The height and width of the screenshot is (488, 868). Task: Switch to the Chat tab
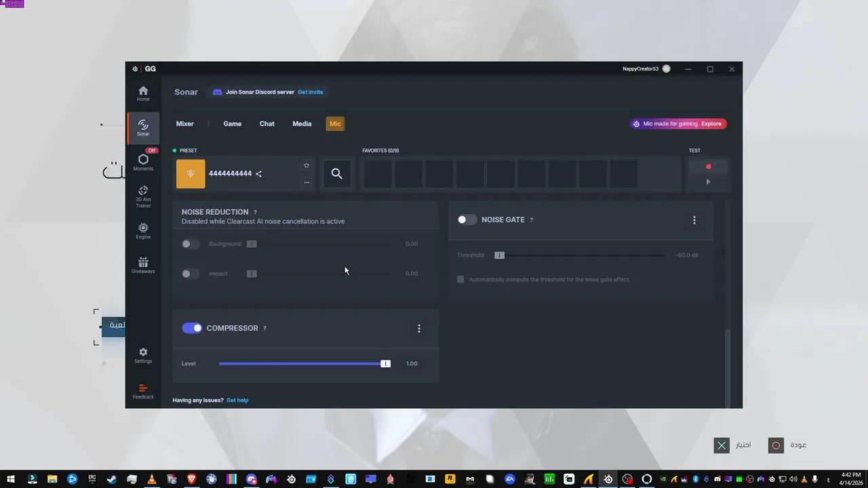[x=267, y=124]
